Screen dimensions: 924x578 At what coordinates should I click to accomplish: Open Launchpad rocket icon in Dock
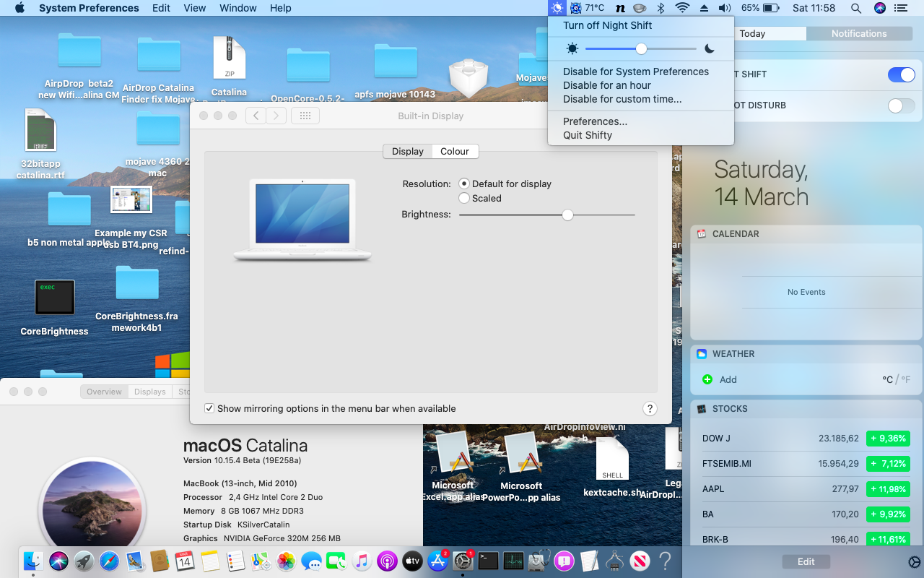84,561
